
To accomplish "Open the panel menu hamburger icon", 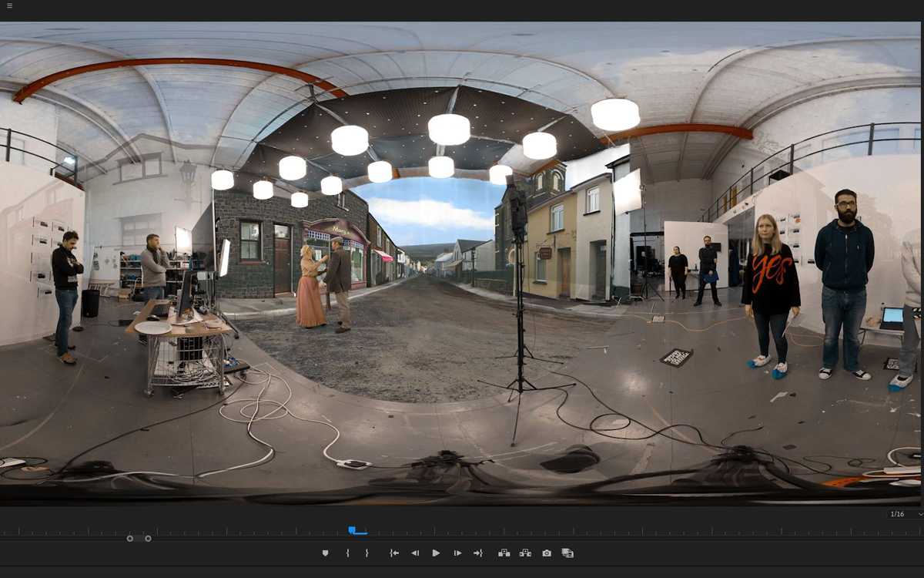I will click(9, 5).
